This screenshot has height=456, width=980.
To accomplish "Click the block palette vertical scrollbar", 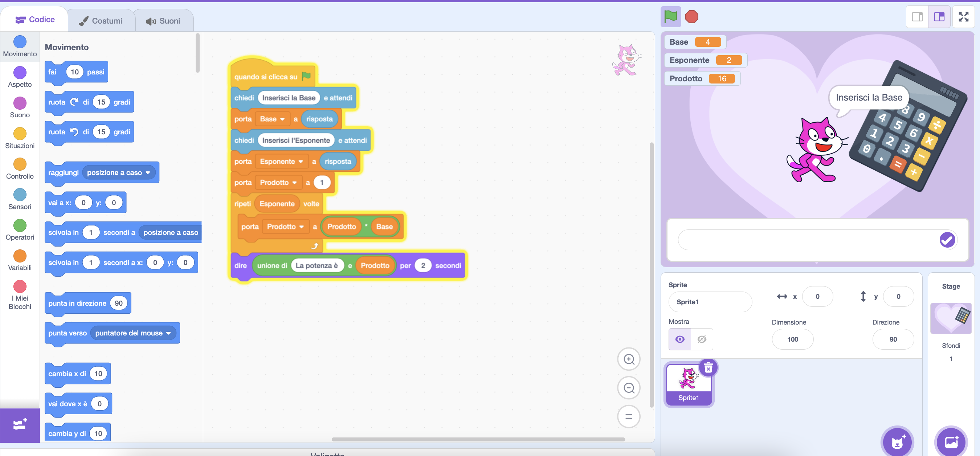I will [x=197, y=53].
